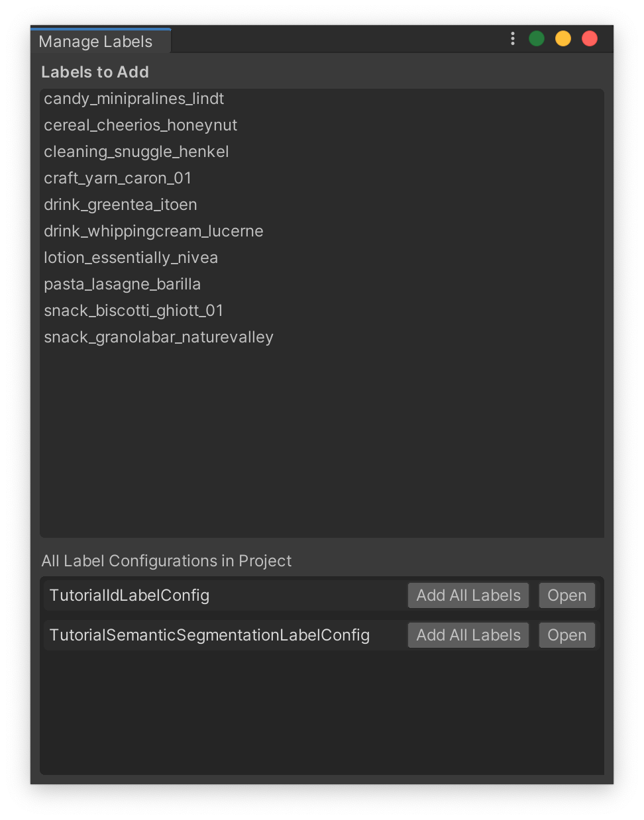Pick the pasta_lasagne_barilla label

click(123, 284)
